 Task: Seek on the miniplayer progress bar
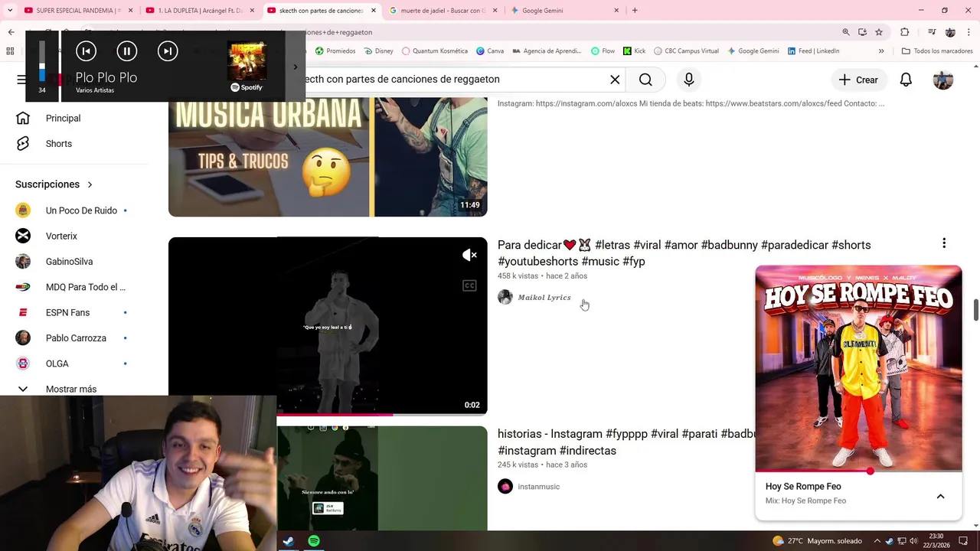pos(858,471)
